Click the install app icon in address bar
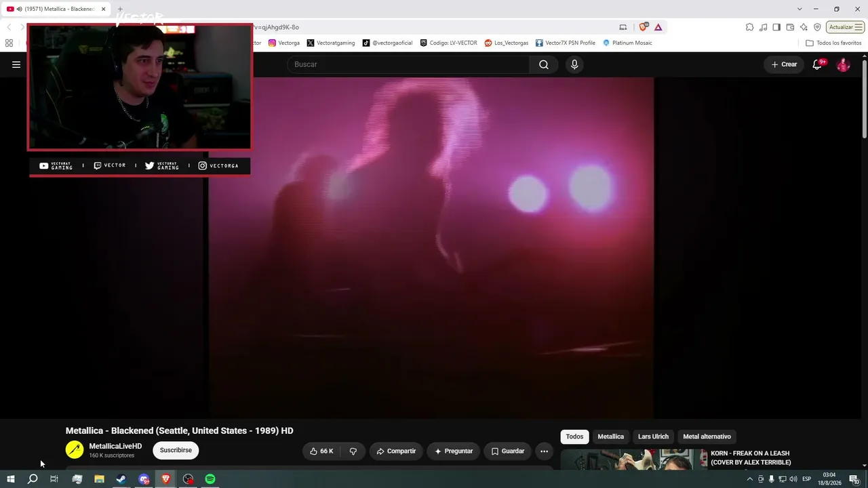Screen dimensions: 868x488 (623, 27)
